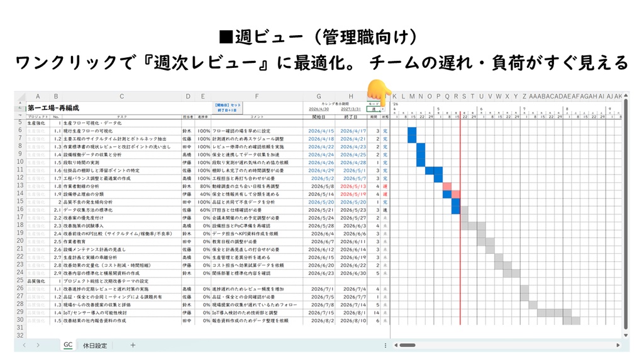Click the three-dot sheet tab options handle
644x362 pixels.
click(386, 346)
